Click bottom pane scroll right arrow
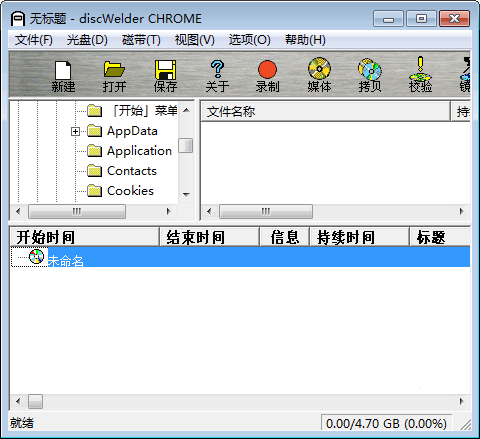 (x=462, y=401)
